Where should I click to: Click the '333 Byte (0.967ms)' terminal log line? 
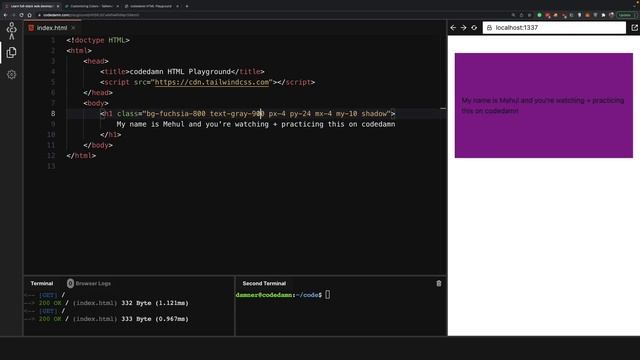click(x=155, y=319)
